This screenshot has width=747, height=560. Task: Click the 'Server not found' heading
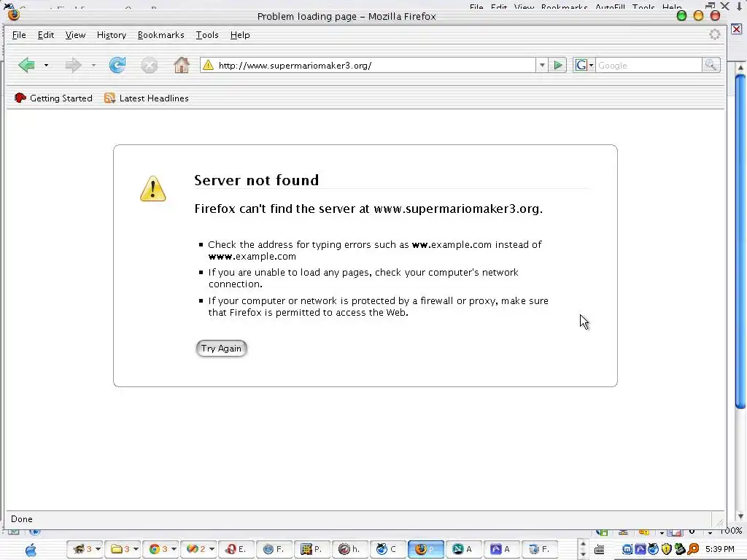(256, 180)
